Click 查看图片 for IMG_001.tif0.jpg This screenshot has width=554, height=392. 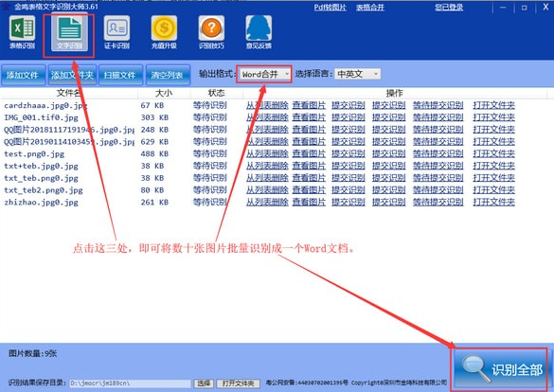point(309,117)
